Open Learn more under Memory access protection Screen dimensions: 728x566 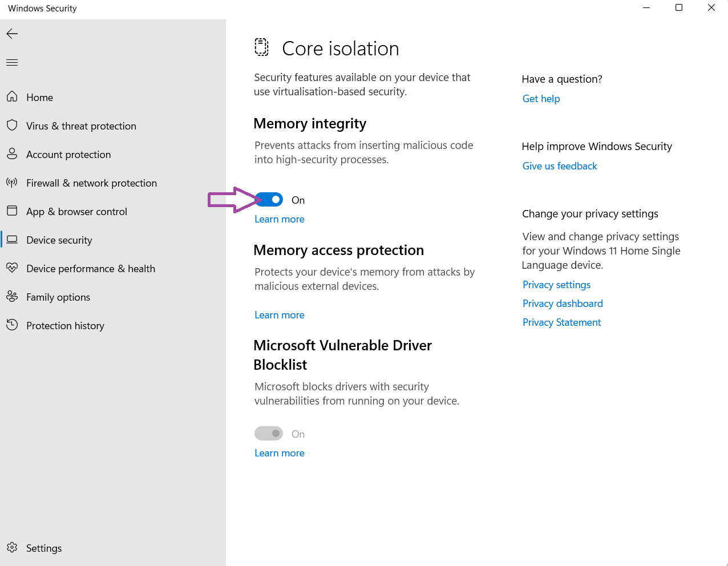tap(279, 315)
